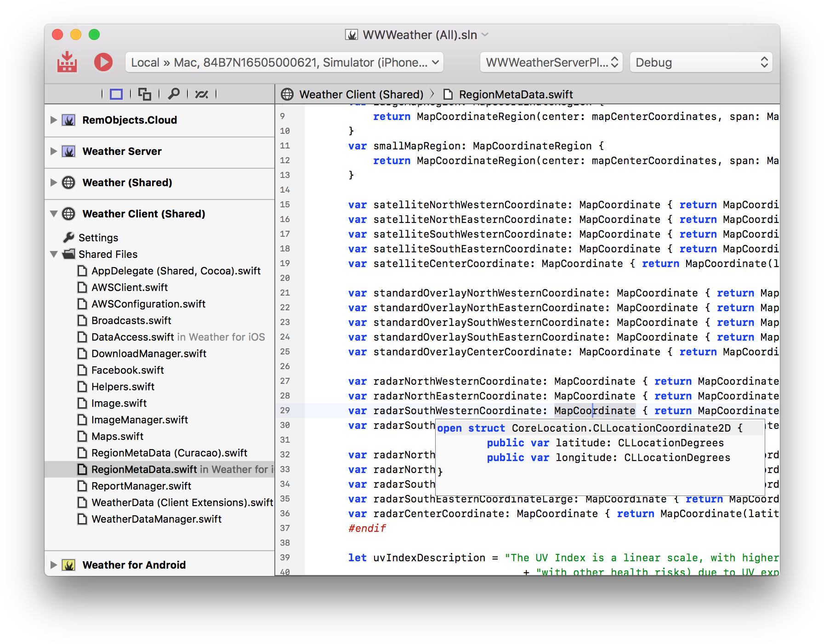The width and height of the screenshot is (824, 644).
Task: Click RegionMetaData.swift breadcrumb
Action: point(516,94)
